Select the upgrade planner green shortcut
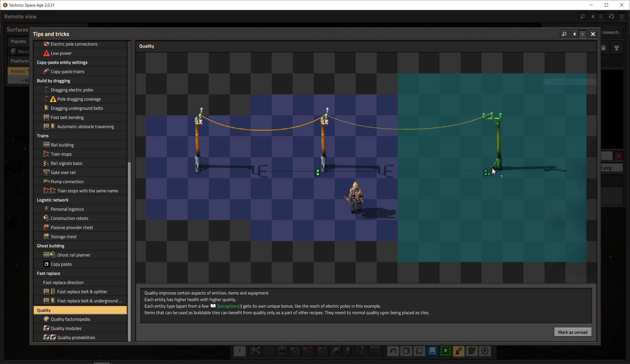The width and height of the screenshot is (630, 364). (446, 351)
